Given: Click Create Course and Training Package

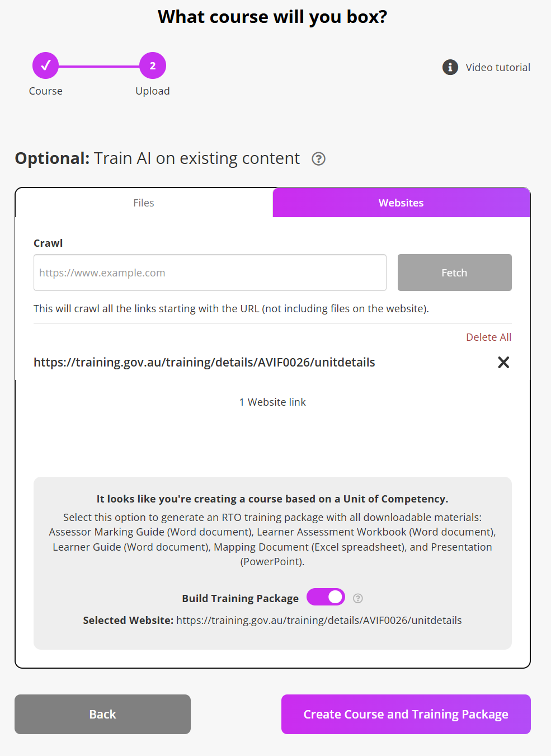Looking at the screenshot, I should [x=406, y=714].
